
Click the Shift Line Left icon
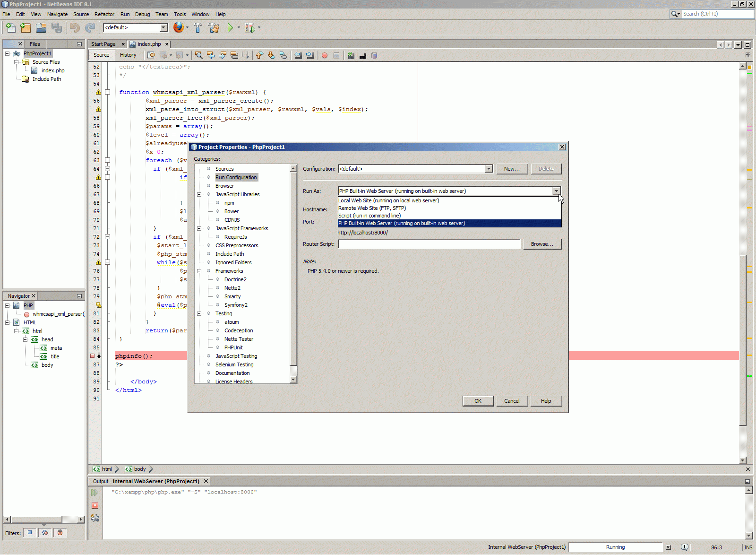point(298,55)
